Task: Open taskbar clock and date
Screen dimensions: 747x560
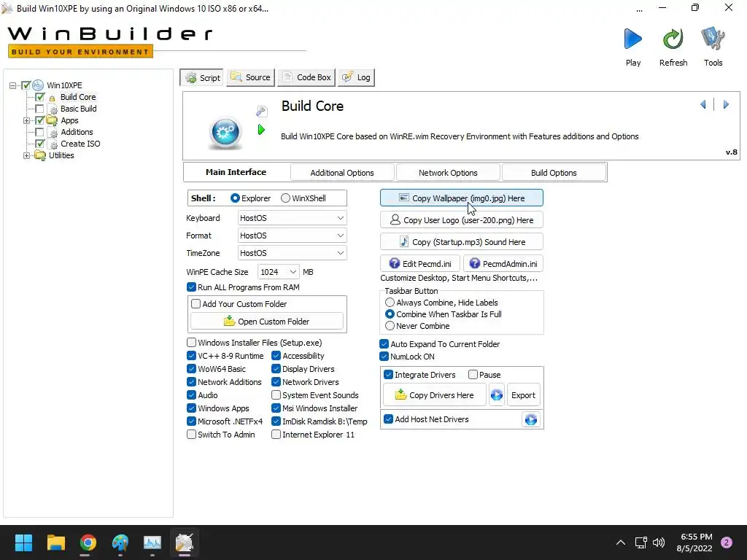Action: click(694, 542)
